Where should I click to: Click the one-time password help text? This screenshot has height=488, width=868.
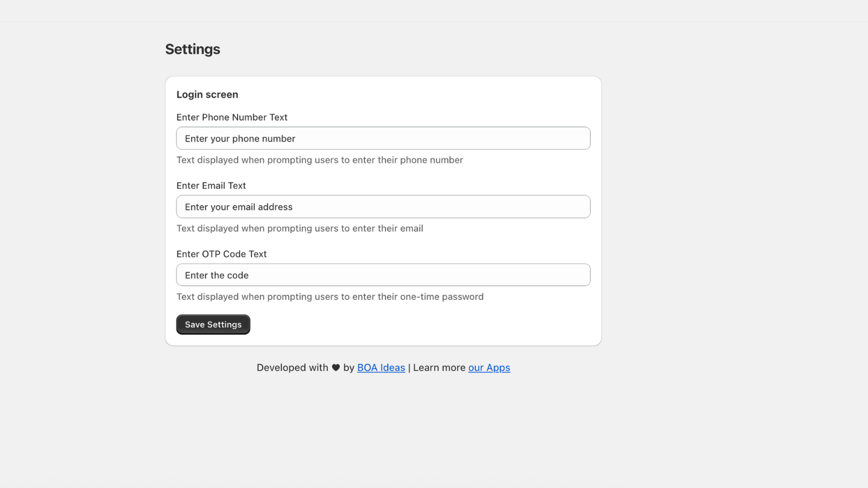tap(330, 297)
